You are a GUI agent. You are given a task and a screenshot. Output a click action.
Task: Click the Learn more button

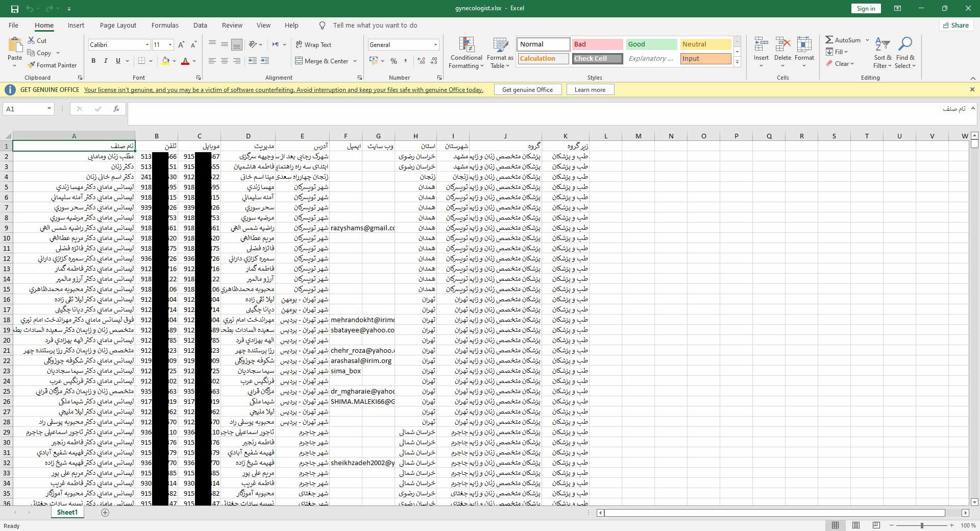click(x=590, y=90)
